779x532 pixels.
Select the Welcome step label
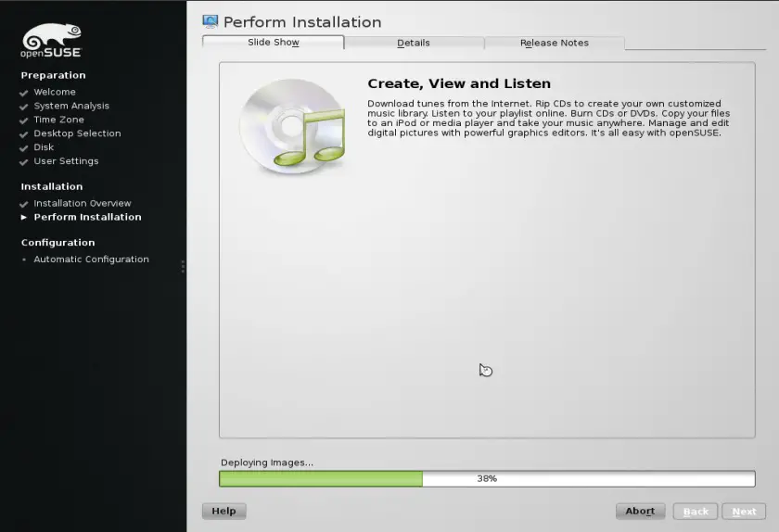tap(55, 92)
